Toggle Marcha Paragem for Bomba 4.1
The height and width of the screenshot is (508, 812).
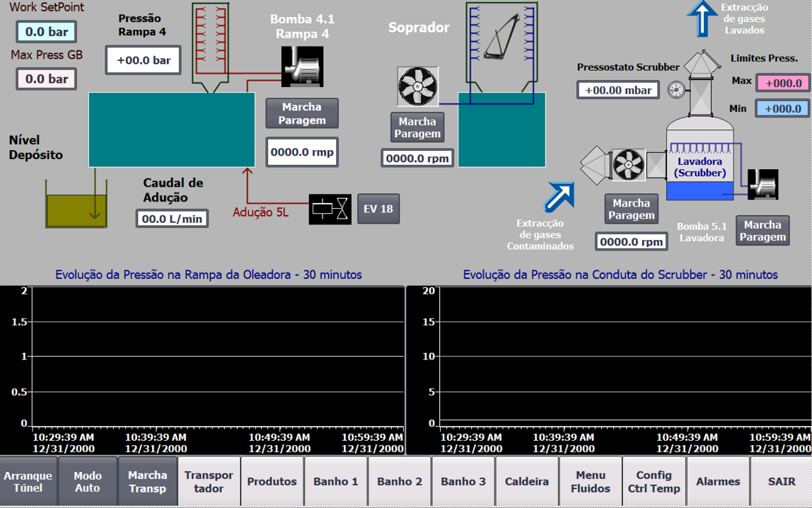click(302, 113)
